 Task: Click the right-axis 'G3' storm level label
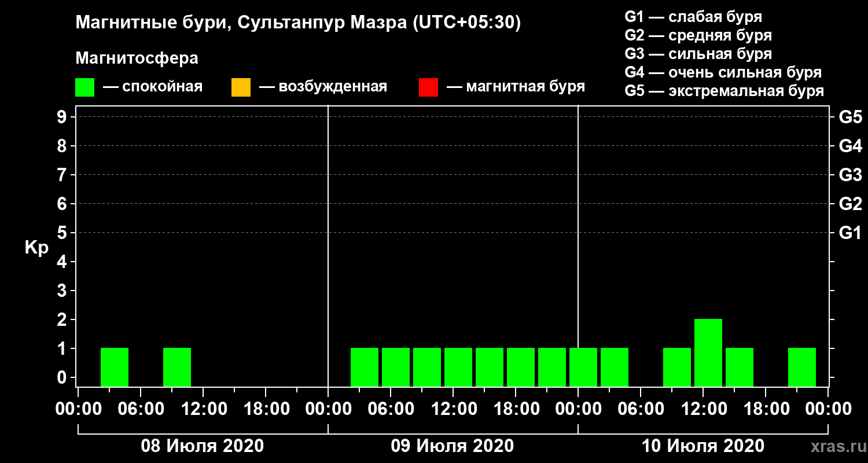tap(850, 175)
